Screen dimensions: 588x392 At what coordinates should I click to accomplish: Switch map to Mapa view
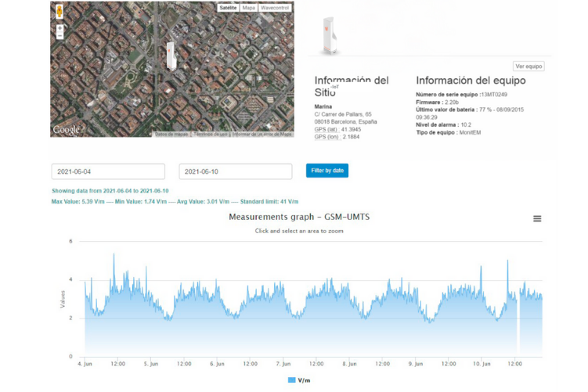[249, 8]
